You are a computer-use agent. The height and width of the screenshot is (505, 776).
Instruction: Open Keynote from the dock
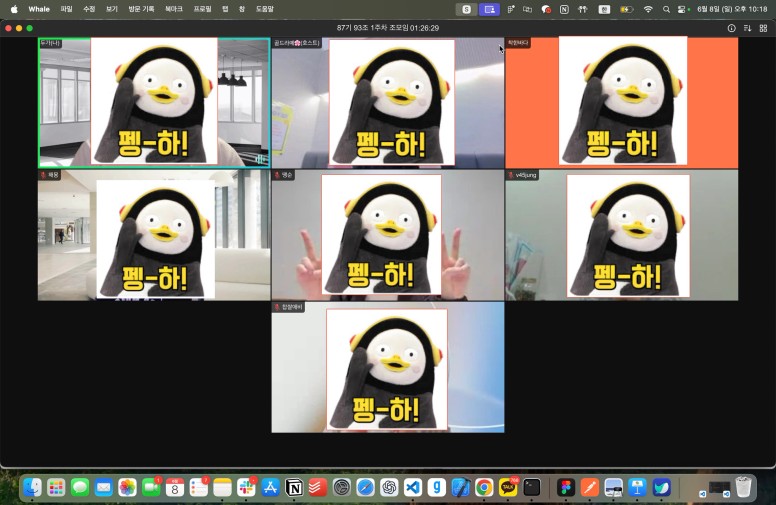click(x=637, y=488)
